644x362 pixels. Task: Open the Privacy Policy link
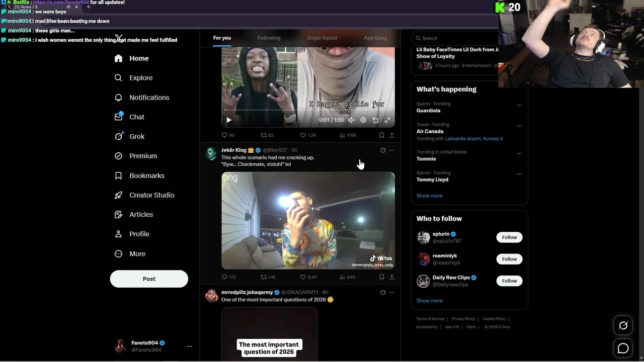tap(463, 319)
